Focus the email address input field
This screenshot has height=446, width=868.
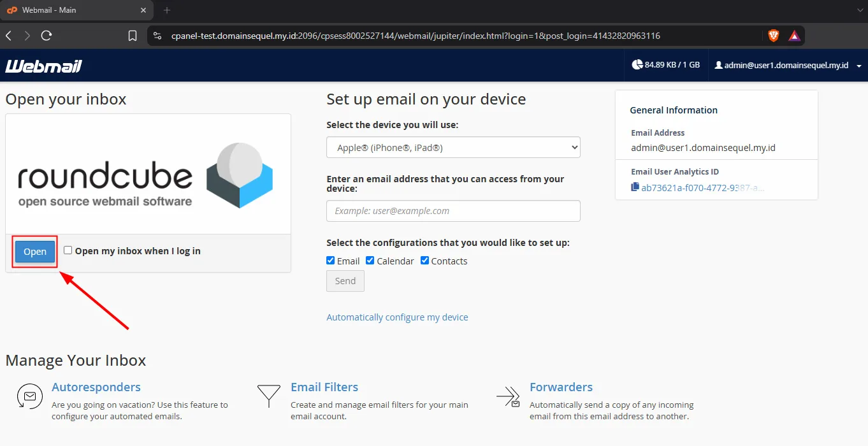coord(453,211)
